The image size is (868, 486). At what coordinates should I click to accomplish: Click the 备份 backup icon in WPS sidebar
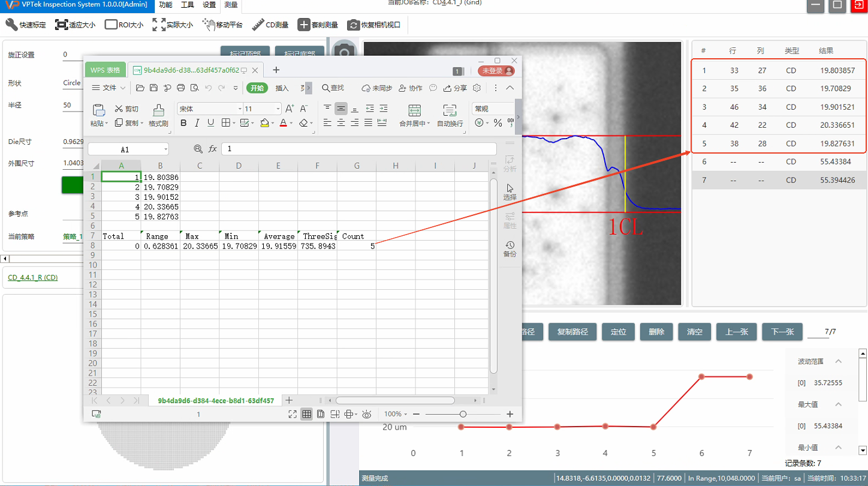click(510, 249)
